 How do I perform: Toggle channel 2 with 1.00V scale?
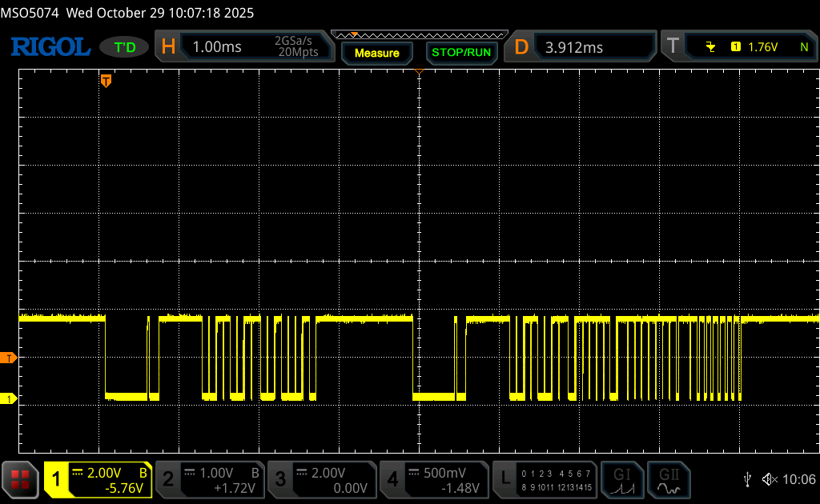(x=210, y=479)
